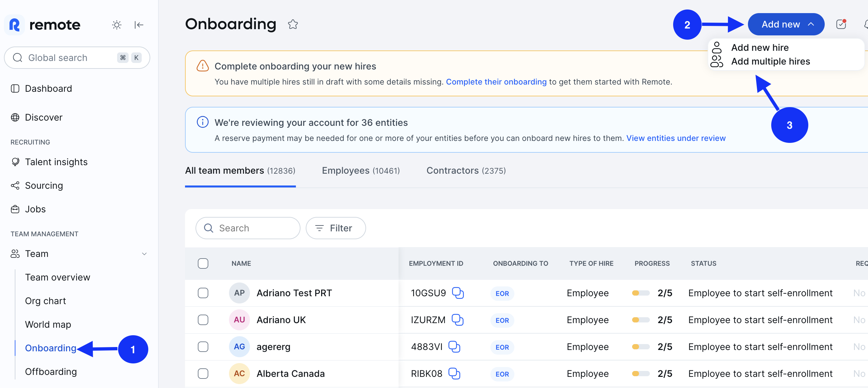Click the AG avatar for agererg

(239, 347)
